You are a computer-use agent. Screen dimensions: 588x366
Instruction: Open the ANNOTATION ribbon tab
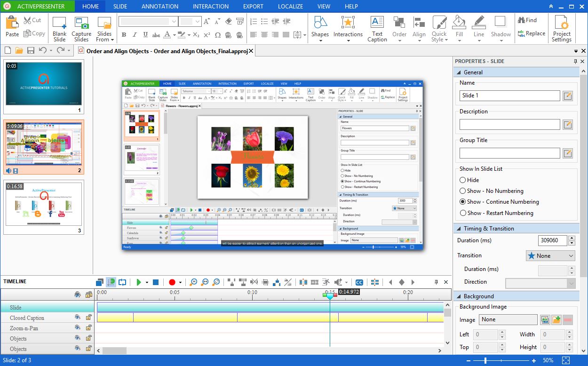tap(160, 7)
